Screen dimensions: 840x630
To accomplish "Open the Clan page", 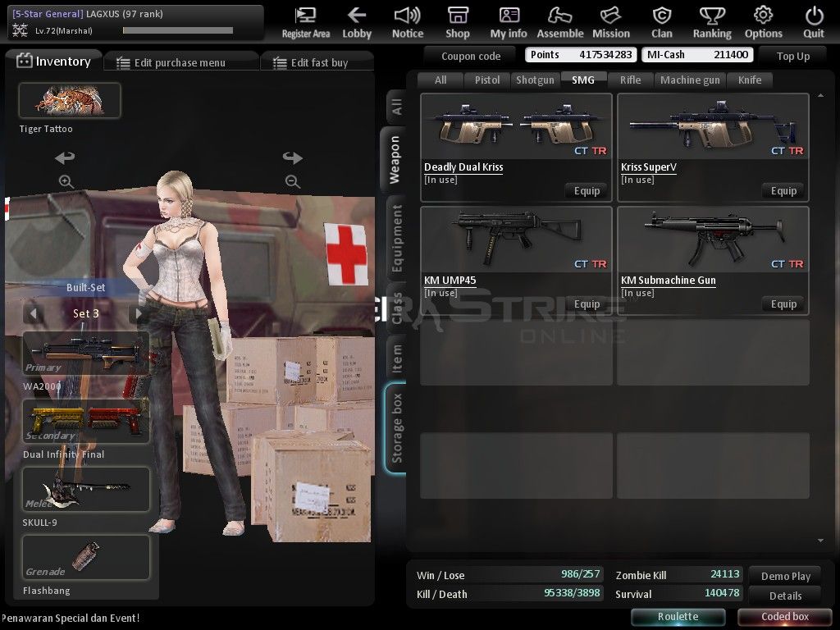I will (x=662, y=23).
